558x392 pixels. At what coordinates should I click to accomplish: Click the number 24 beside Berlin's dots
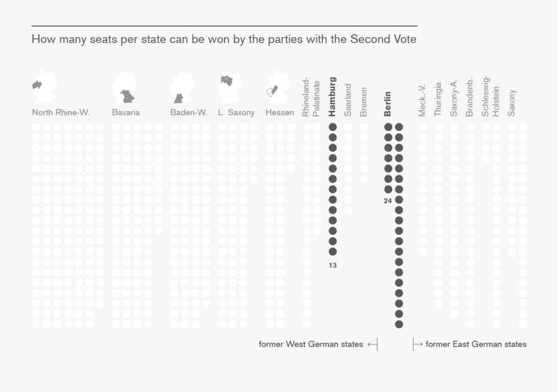388,200
